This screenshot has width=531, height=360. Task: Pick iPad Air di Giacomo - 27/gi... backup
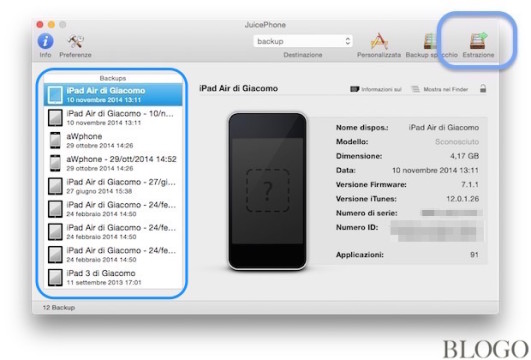tap(113, 186)
